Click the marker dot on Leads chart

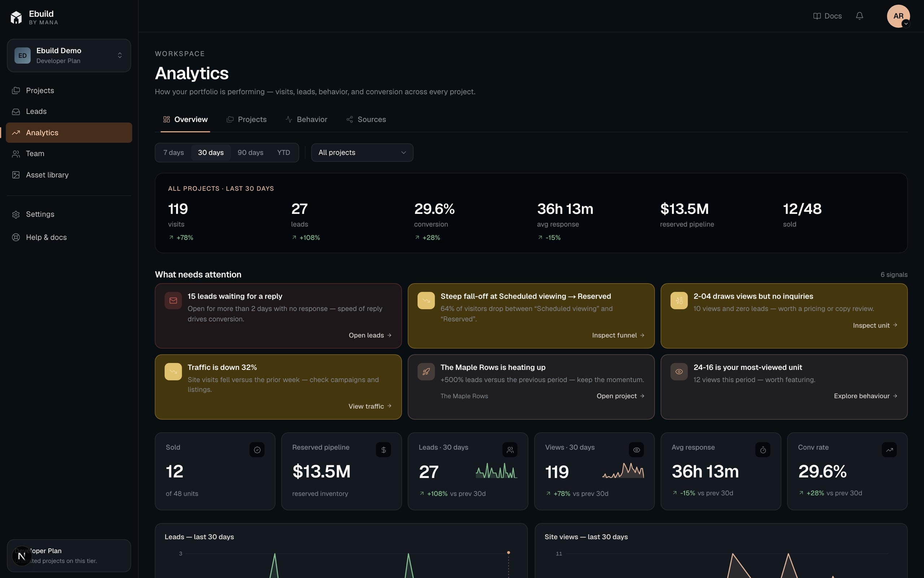point(508,553)
